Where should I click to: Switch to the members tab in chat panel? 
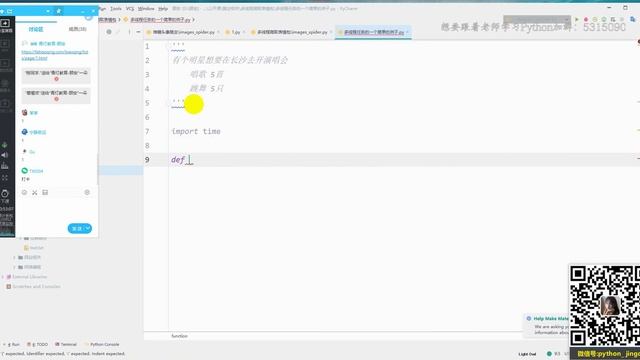[77, 29]
